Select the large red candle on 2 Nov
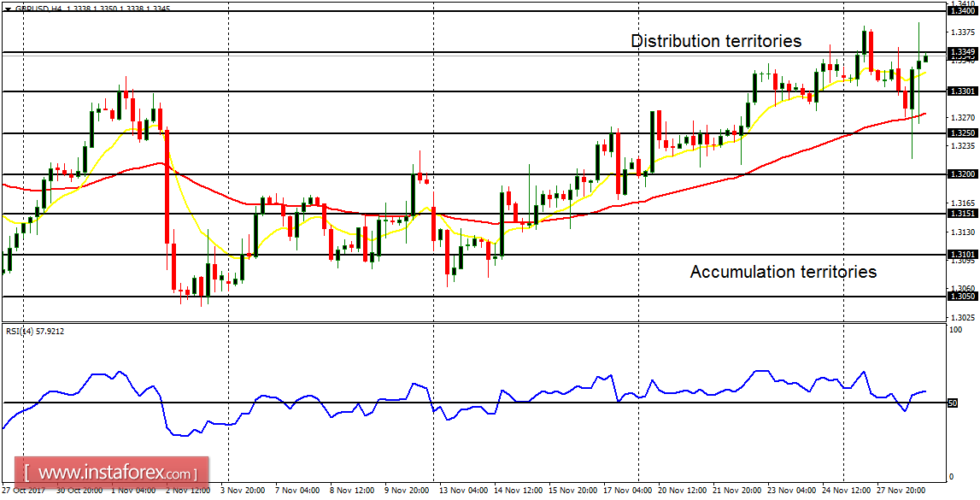This screenshot has width=980, height=500. [x=167, y=187]
